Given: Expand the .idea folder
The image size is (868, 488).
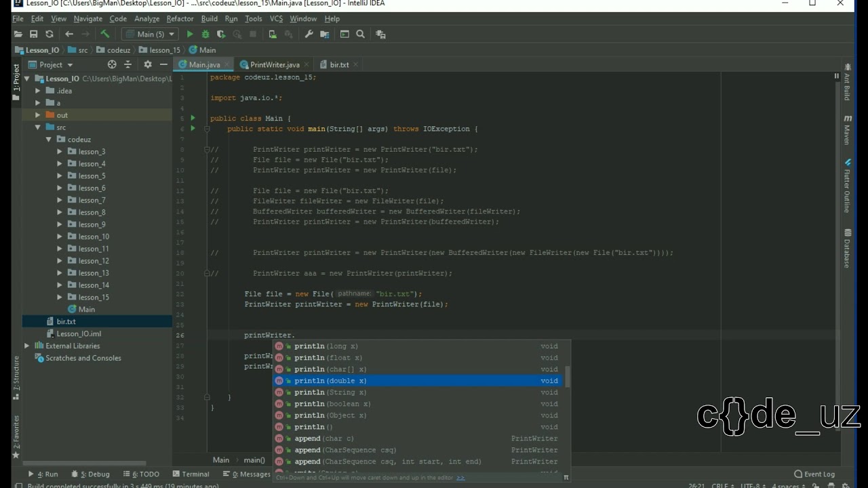Looking at the screenshot, I should 38,91.
